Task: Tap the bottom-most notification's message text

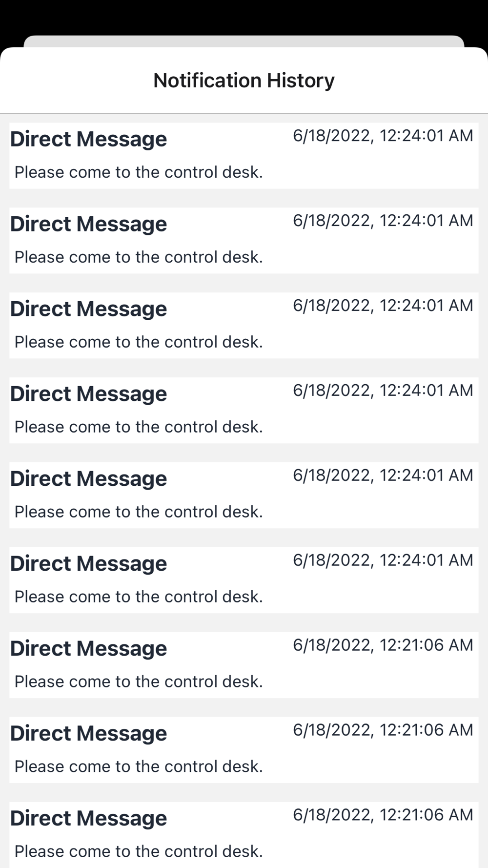Action: pyautogui.click(x=139, y=852)
